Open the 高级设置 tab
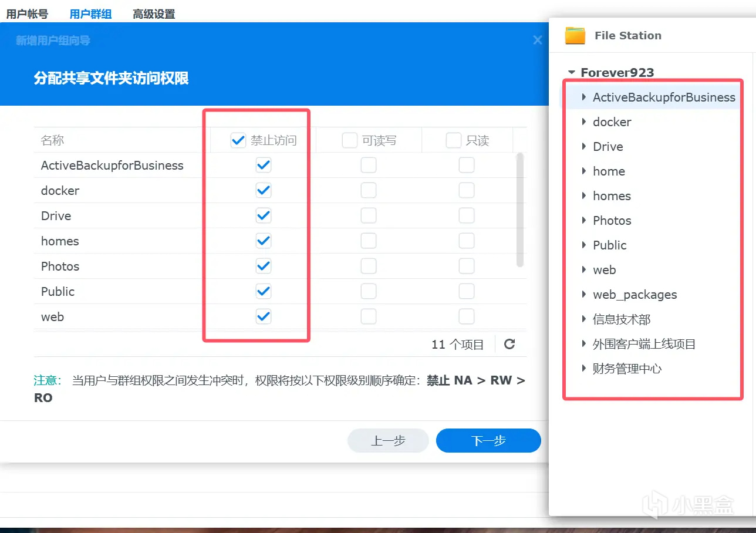The image size is (756, 533). 154,14
